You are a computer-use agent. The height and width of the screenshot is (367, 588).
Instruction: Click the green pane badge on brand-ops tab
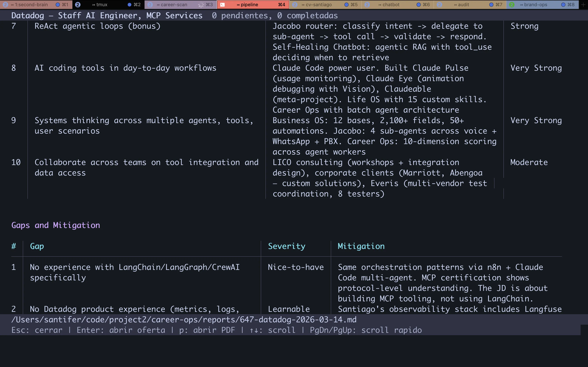pyautogui.click(x=512, y=5)
